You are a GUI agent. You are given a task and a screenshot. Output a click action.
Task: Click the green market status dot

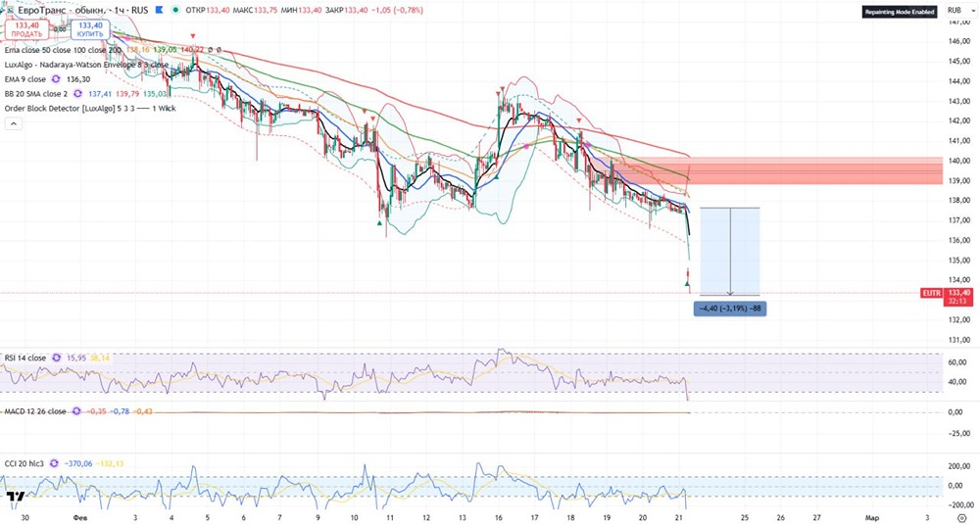click(x=175, y=10)
